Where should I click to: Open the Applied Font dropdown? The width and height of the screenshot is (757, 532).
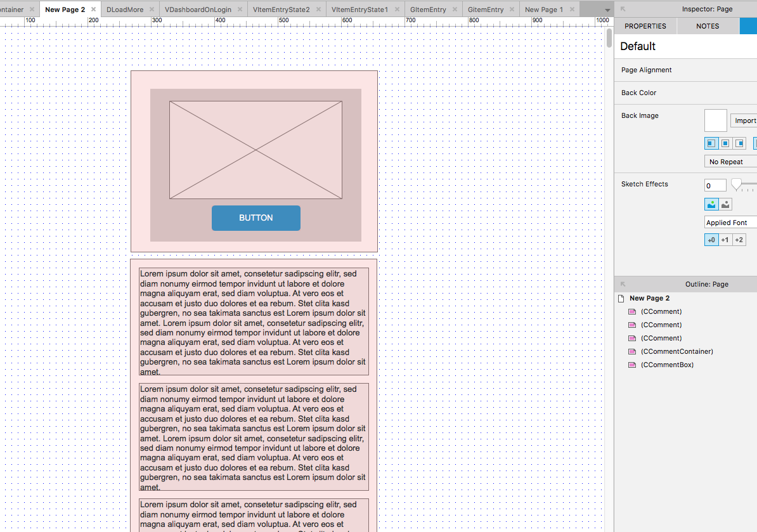coord(730,222)
